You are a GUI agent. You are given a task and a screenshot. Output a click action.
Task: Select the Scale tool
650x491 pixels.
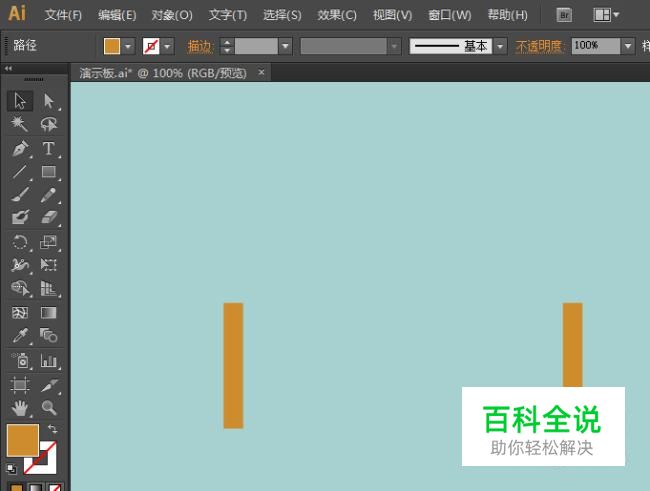[x=49, y=242]
